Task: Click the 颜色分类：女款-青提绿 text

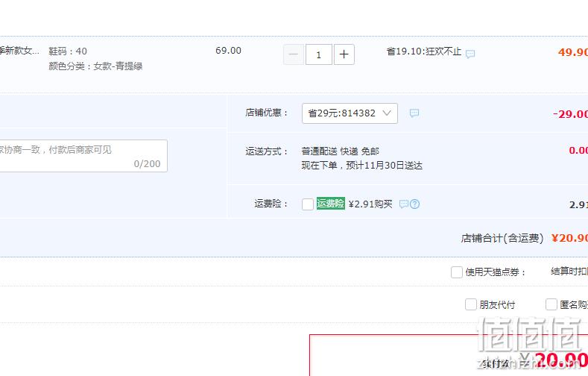Action: (95, 66)
